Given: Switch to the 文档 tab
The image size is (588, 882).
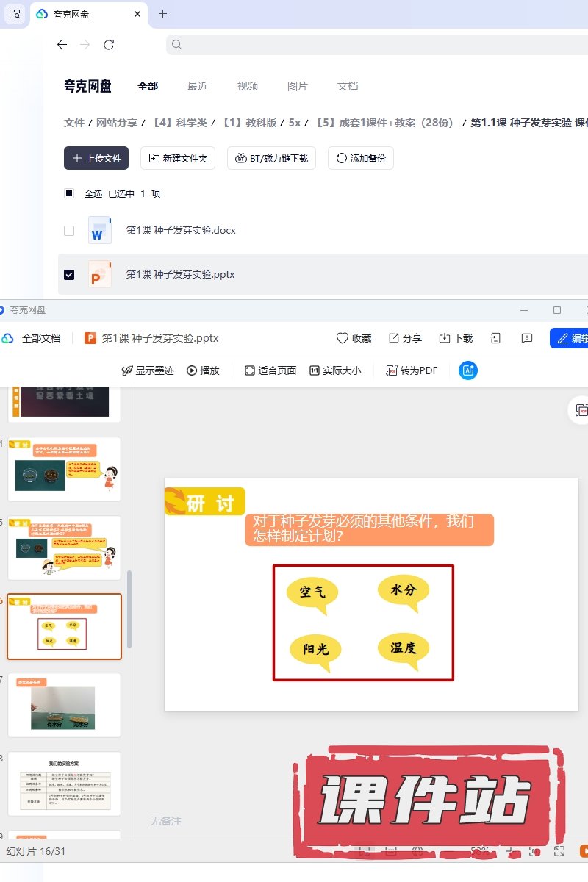Looking at the screenshot, I should pos(348,86).
